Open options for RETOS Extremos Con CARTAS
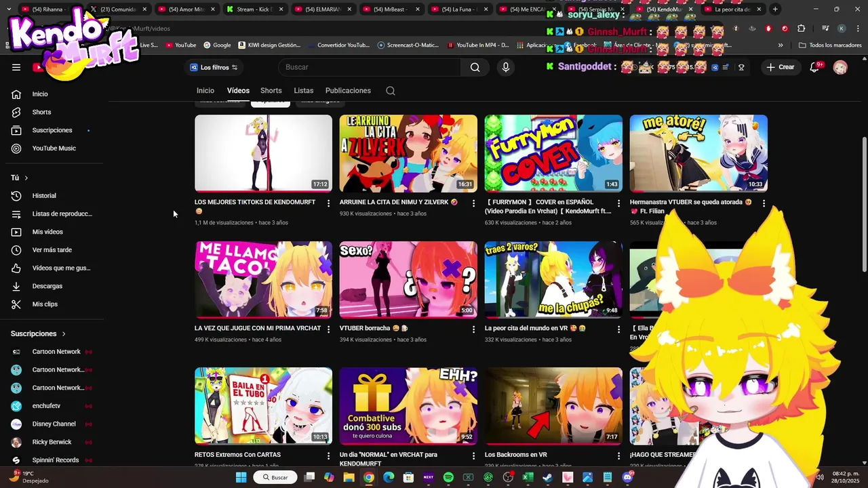This screenshot has width=868, height=488. tap(328, 456)
